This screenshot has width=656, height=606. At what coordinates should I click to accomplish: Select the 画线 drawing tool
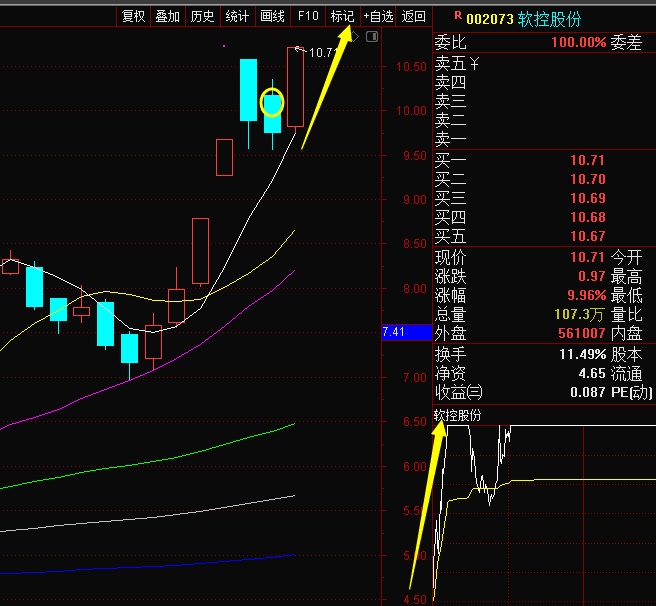click(272, 16)
